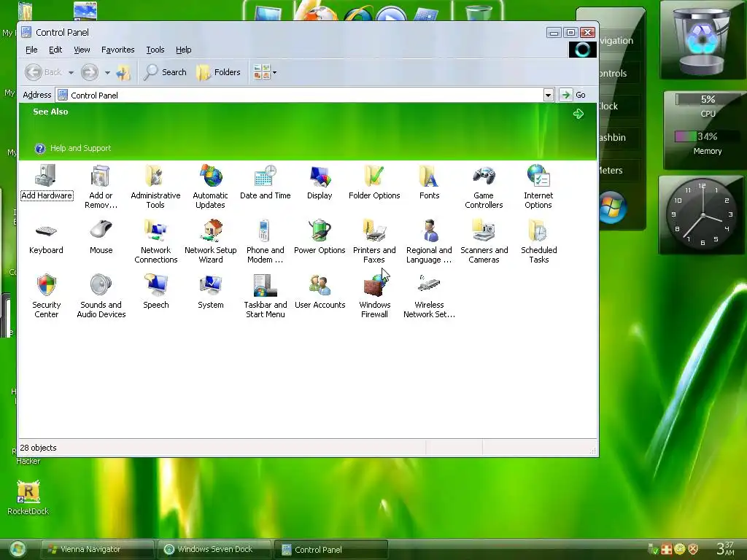Open RocketDock desktop shortcut
The image size is (747, 560).
pyautogui.click(x=28, y=498)
